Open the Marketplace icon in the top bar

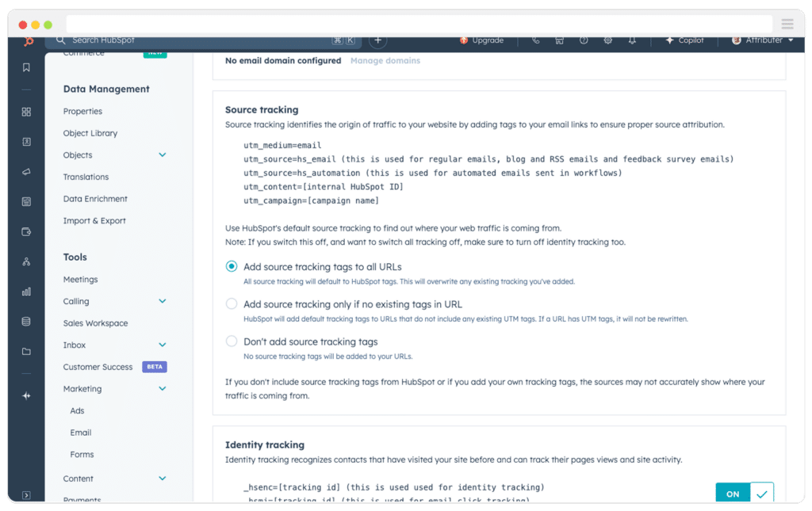coord(559,40)
